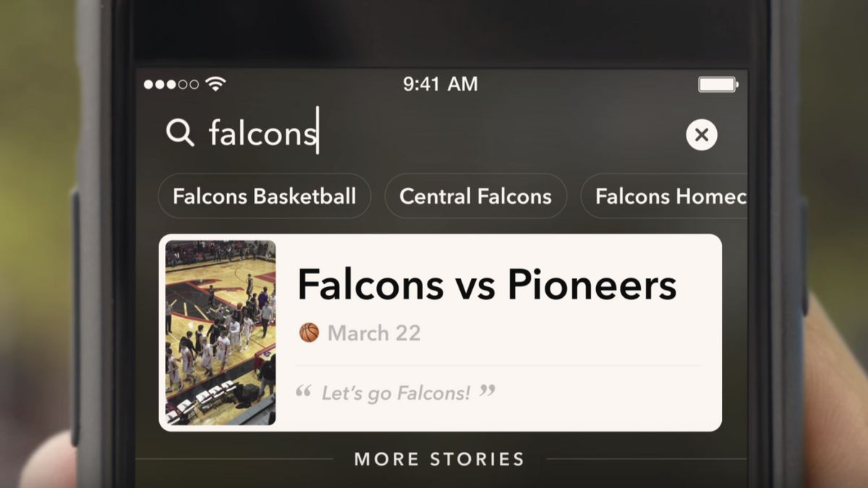This screenshot has width=868, height=488.
Task: Select the Falcons Basketball suggestion chip
Action: (264, 196)
